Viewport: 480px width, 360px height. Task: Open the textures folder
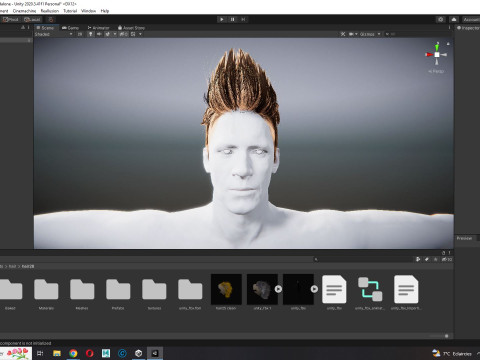pyautogui.click(x=154, y=293)
